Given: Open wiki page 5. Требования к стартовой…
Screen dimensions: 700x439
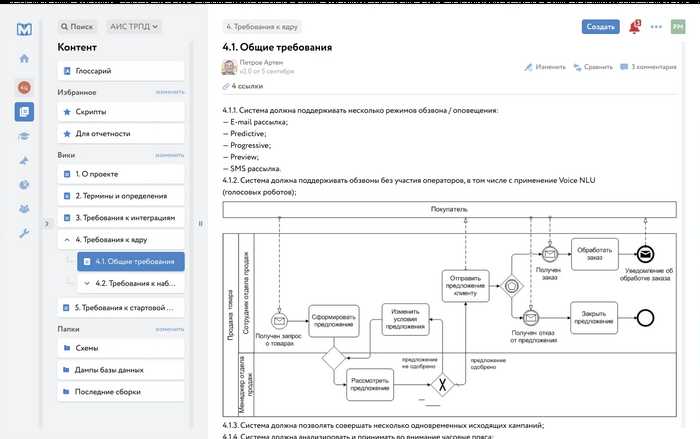Looking at the screenshot, I should tap(121, 308).
